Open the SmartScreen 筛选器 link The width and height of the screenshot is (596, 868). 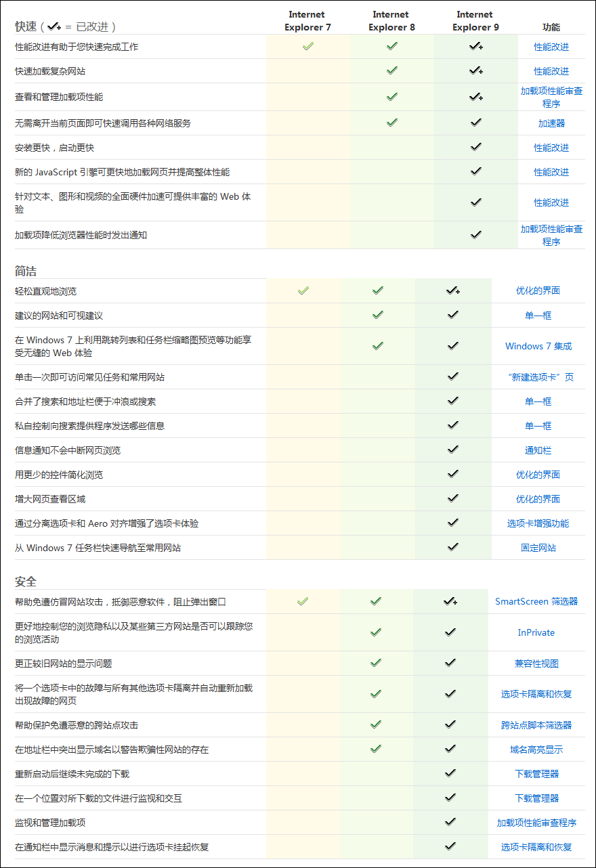pos(536,601)
